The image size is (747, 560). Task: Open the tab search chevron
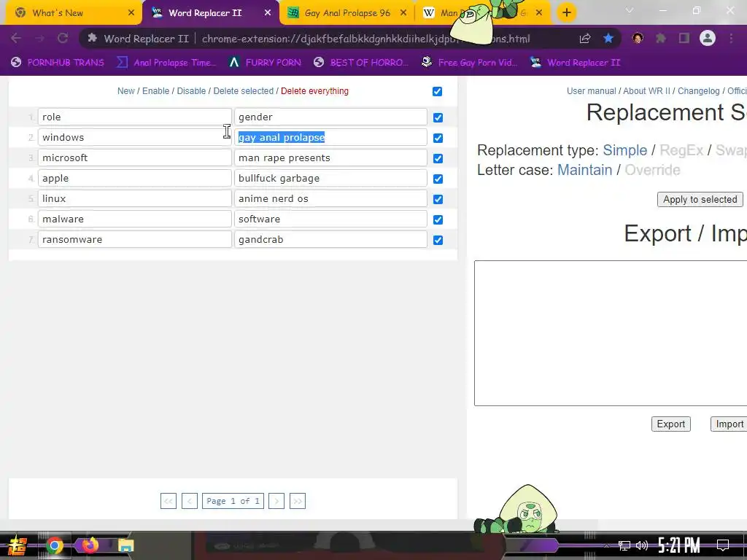coord(630,10)
